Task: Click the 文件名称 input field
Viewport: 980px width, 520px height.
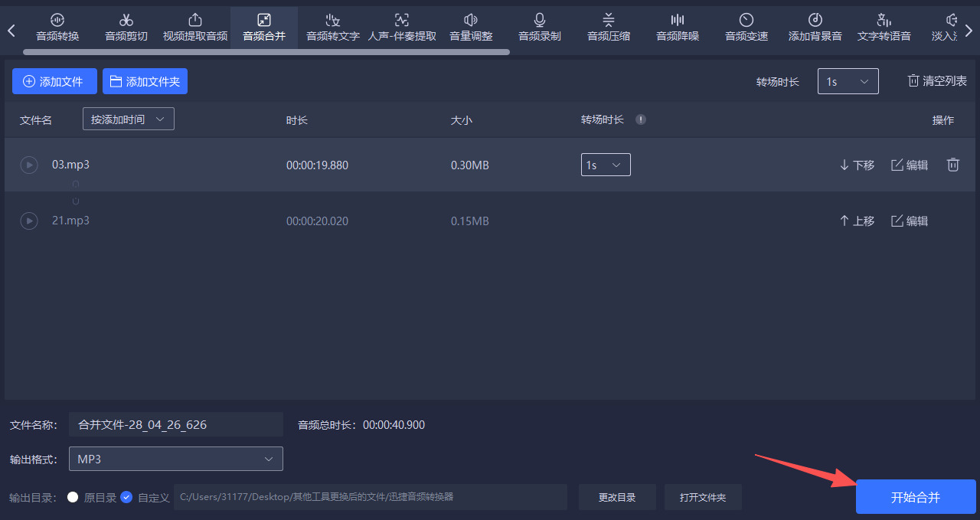Action: (176, 424)
